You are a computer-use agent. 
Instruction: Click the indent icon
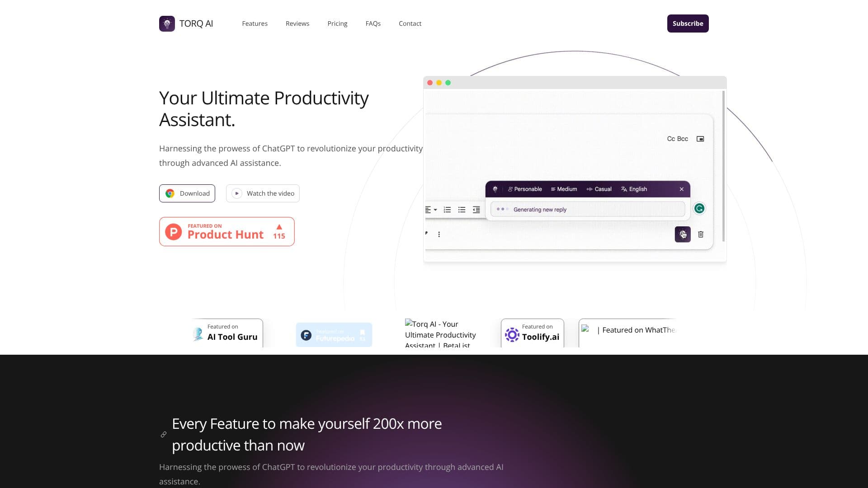(476, 210)
